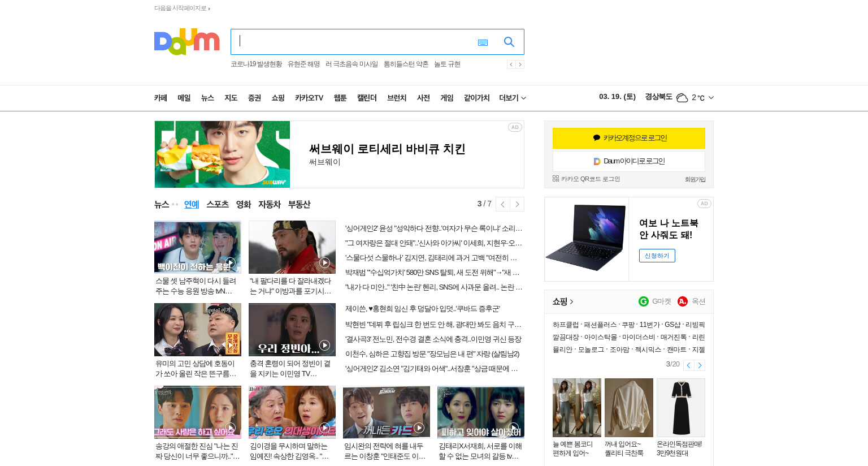Screen dimensions: 868x466
Task: Click the Auction logo icon
Action: pos(683,301)
